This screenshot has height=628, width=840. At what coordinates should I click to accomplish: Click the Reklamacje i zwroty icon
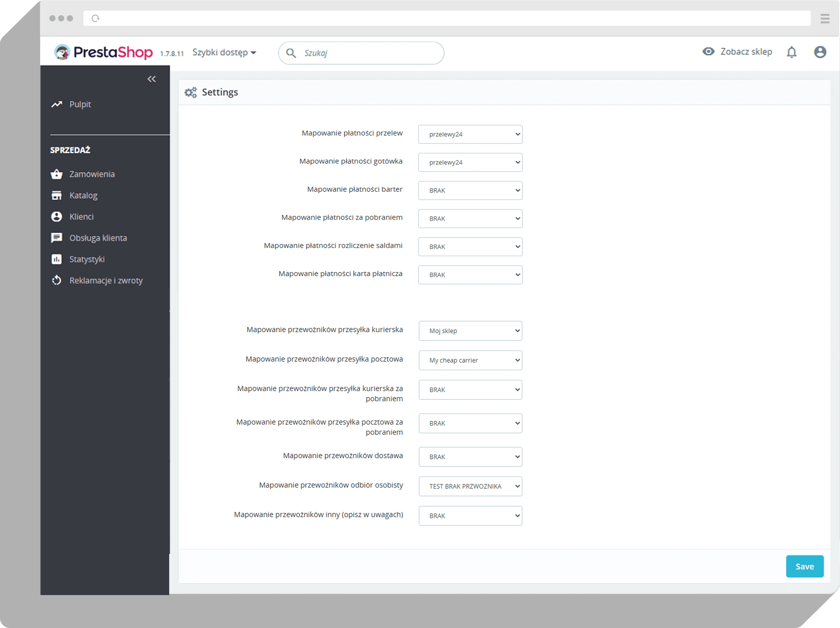pyautogui.click(x=56, y=281)
